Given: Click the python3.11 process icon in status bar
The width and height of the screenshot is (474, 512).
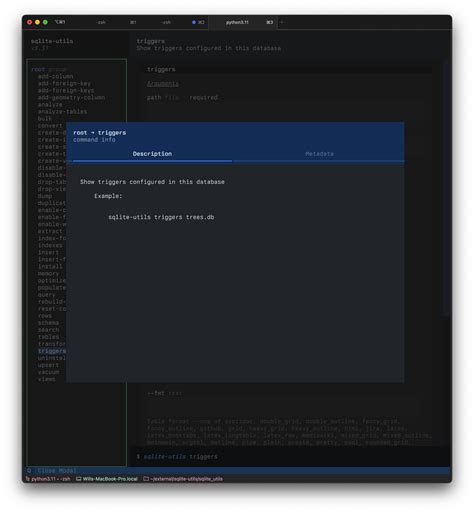Looking at the screenshot, I should [28, 479].
